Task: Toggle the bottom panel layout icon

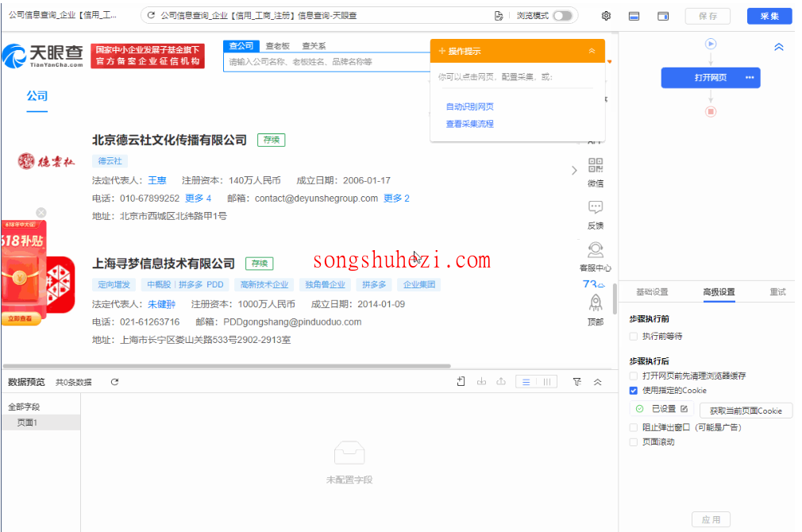Action: pyautogui.click(x=634, y=17)
